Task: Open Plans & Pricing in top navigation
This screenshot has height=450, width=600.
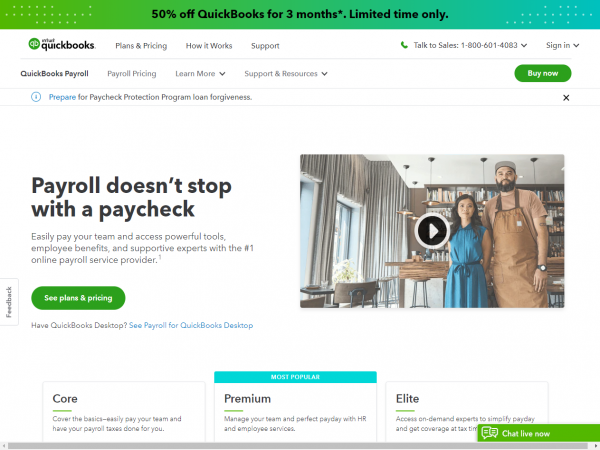Action: [141, 46]
